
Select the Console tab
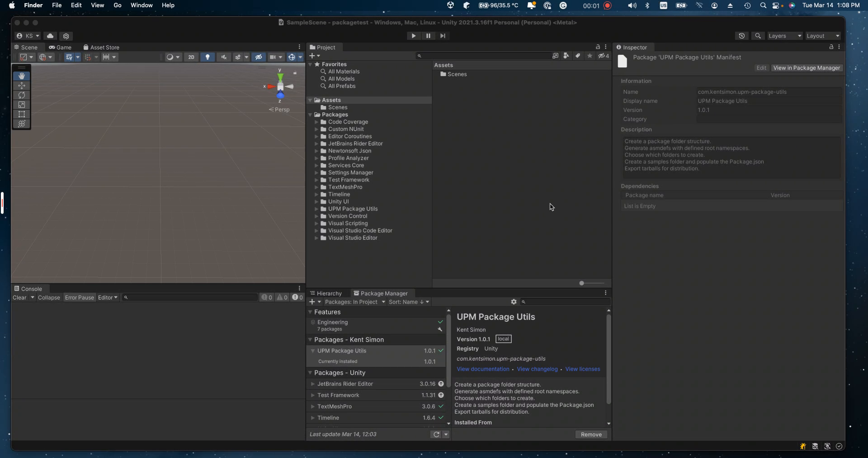[x=28, y=289]
